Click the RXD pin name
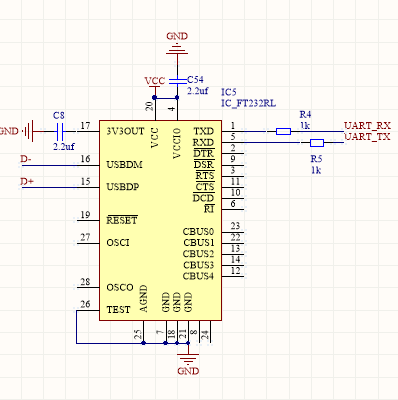The width and height of the screenshot is (398, 400). tap(203, 142)
